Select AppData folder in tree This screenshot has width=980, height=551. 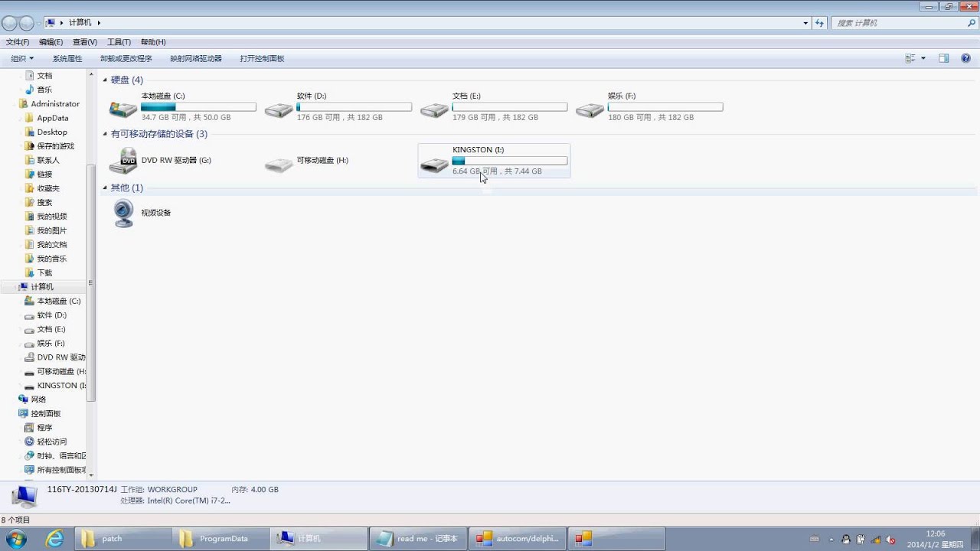pyautogui.click(x=53, y=118)
